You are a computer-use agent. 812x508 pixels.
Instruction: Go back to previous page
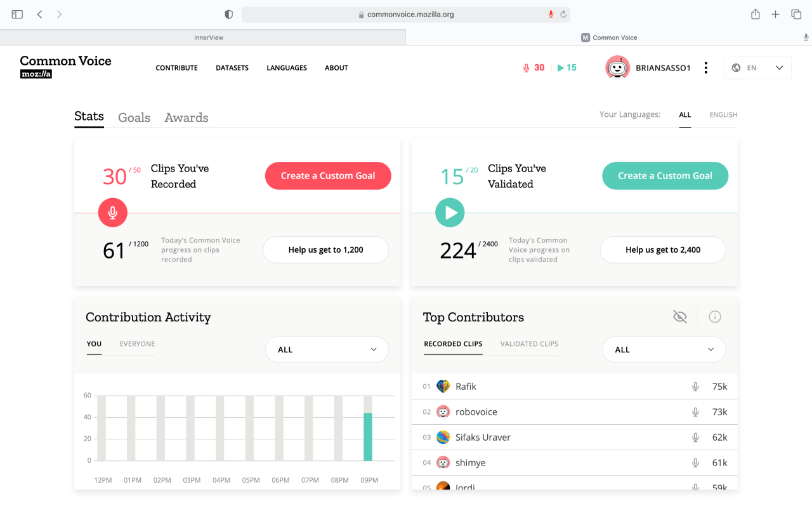(39, 14)
